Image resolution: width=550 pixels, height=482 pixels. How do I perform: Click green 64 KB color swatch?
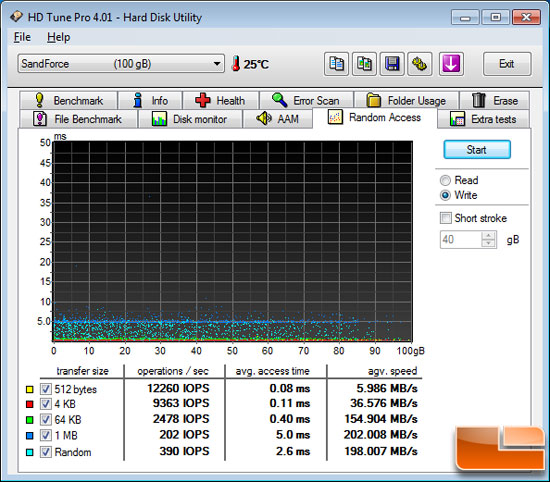point(30,420)
